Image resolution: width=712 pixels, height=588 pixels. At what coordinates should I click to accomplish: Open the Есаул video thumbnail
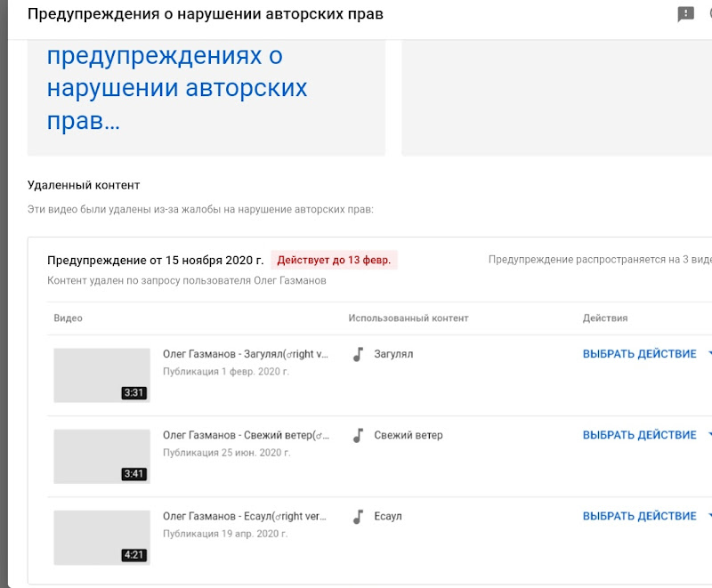[x=101, y=536]
